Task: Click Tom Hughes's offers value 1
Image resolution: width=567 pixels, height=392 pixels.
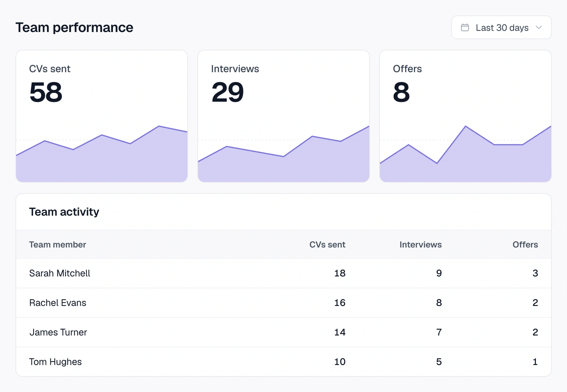Action: coord(535,362)
